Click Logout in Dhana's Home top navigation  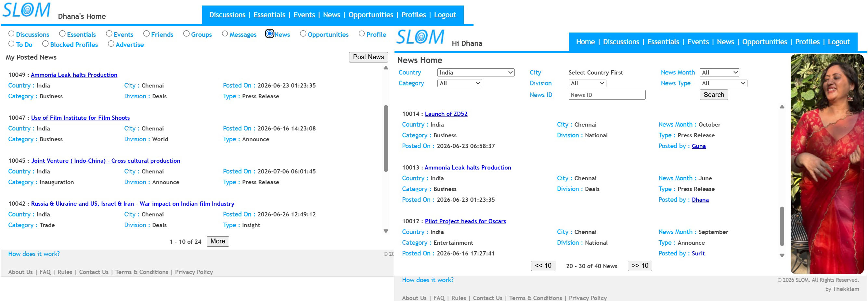tap(445, 15)
